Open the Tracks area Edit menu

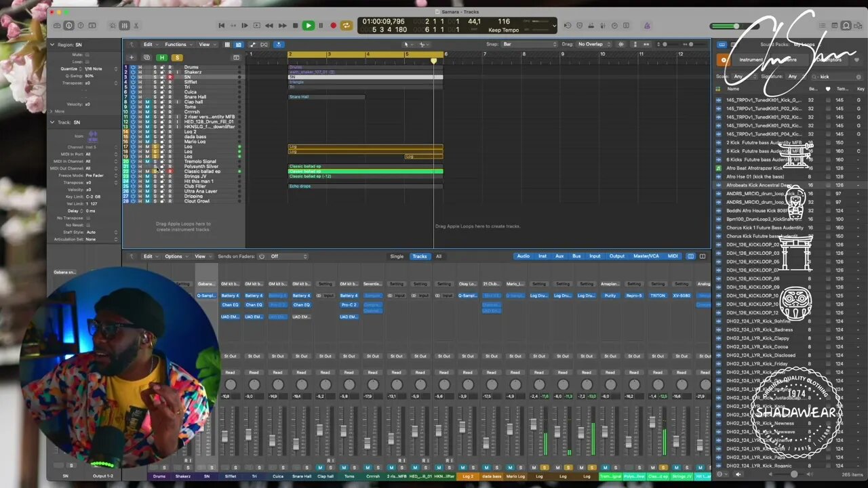tap(151, 45)
